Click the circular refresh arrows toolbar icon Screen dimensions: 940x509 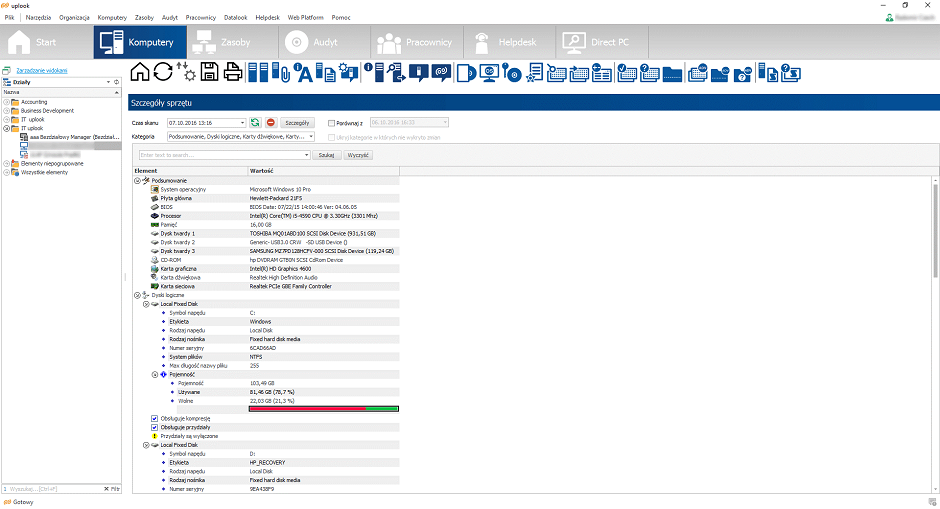[162, 72]
